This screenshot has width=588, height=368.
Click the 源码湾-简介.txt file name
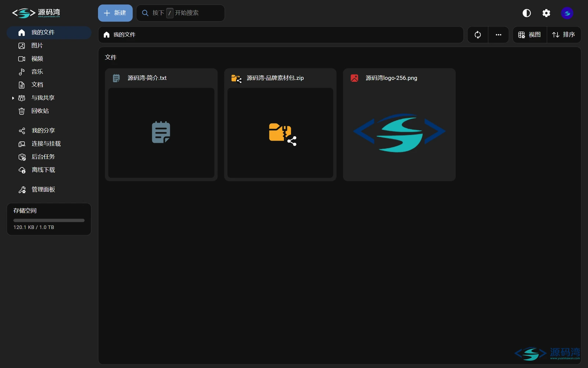147,78
